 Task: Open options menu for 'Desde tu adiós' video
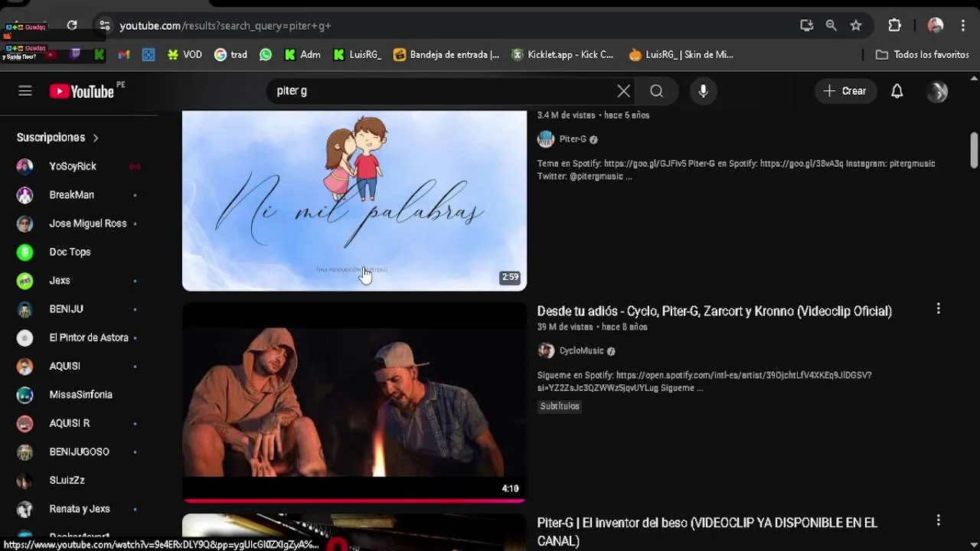tap(938, 309)
